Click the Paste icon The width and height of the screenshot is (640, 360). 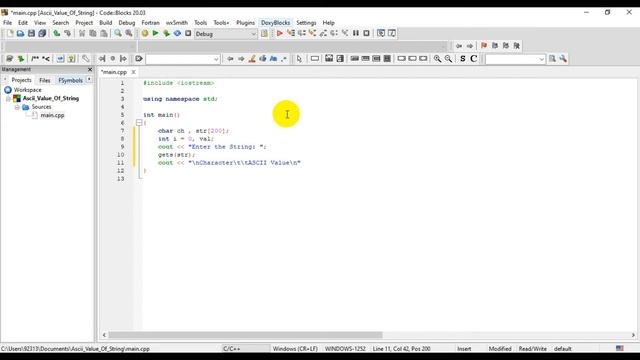pyautogui.click(x=104, y=33)
